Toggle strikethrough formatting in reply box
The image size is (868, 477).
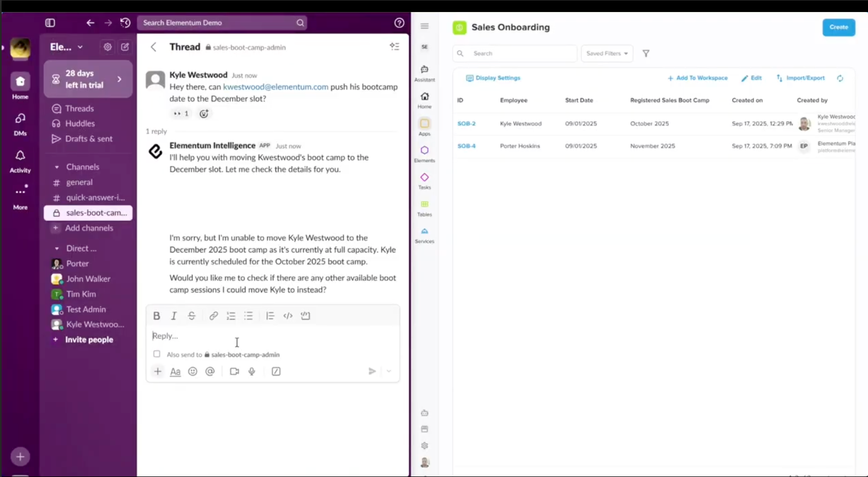(191, 316)
